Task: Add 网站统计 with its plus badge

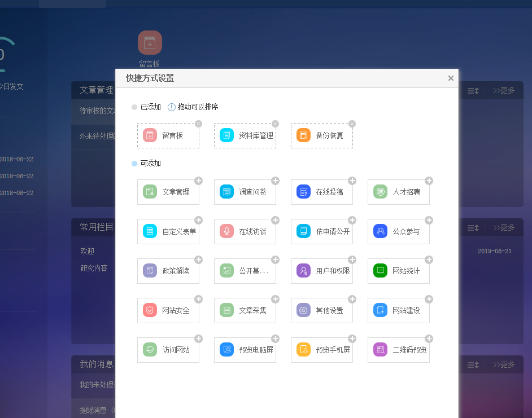Action: (x=429, y=259)
